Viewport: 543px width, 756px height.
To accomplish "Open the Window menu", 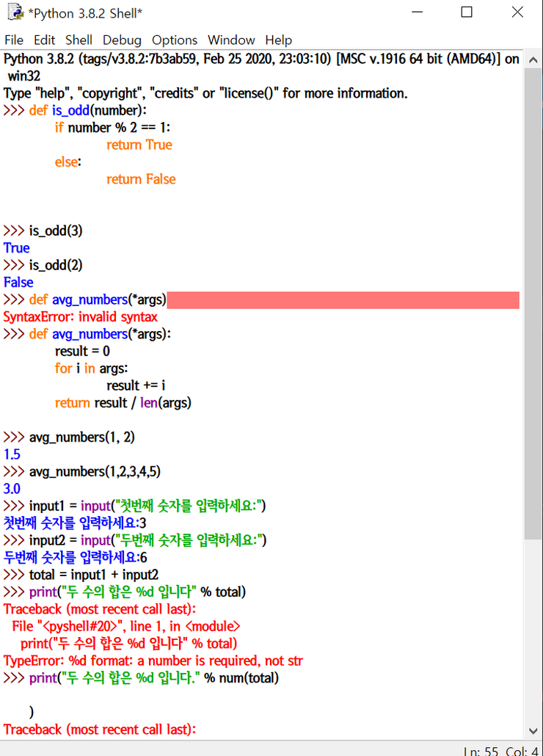I will 231,40.
